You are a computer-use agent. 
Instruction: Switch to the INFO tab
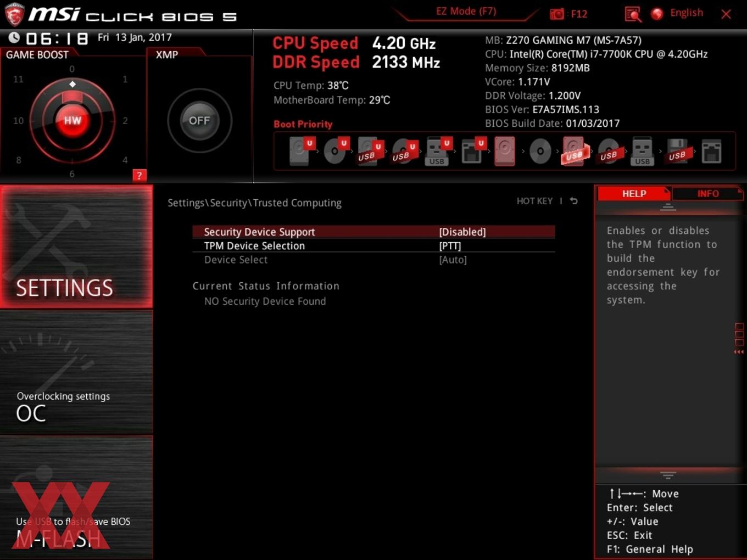pos(707,193)
